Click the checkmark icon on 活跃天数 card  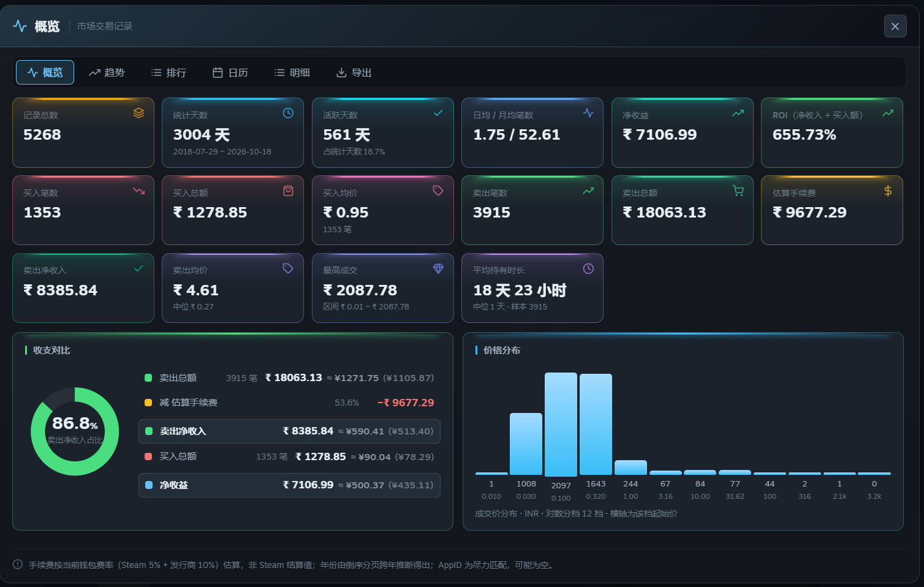[x=438, y=113]
